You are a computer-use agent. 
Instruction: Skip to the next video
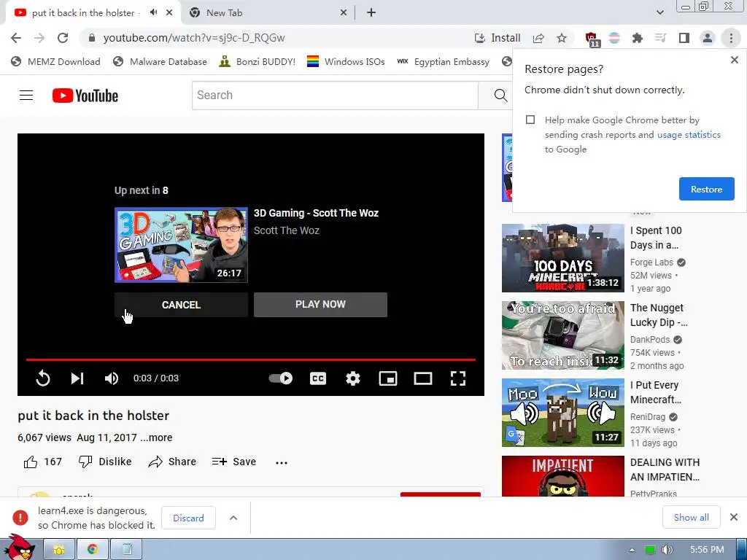point(77,378)
